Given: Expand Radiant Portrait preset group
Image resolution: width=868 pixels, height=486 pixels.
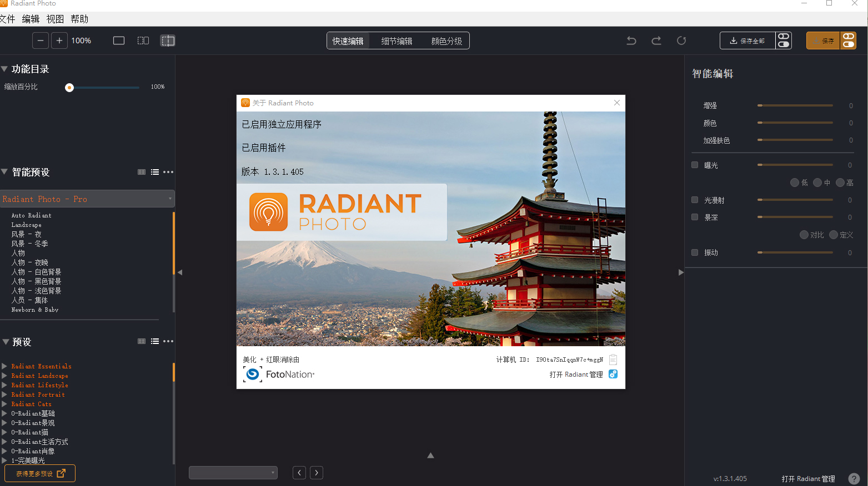Looking at the screenshot, I should pos(4,394).
